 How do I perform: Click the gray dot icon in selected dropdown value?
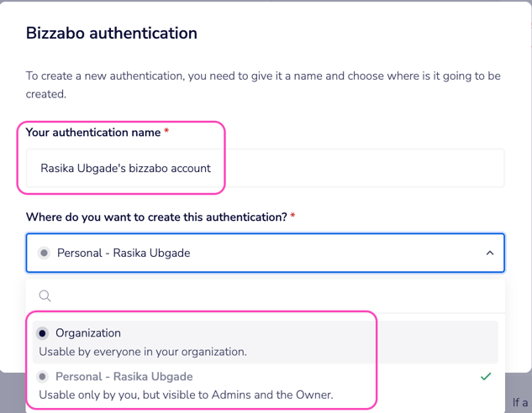coord(44,253)
